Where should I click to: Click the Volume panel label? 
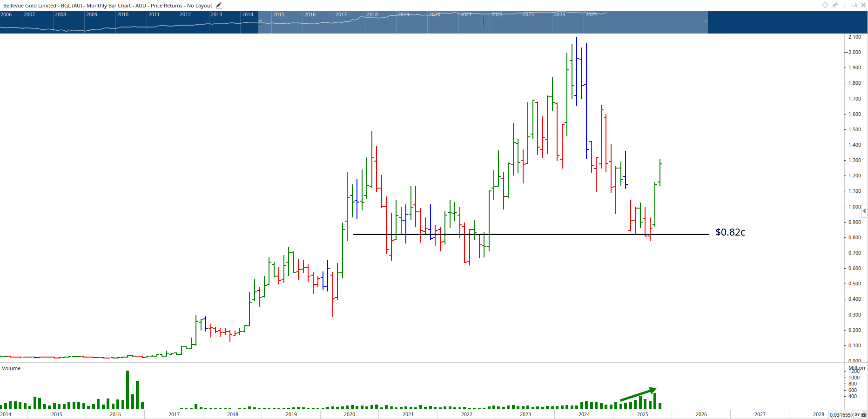11,368
